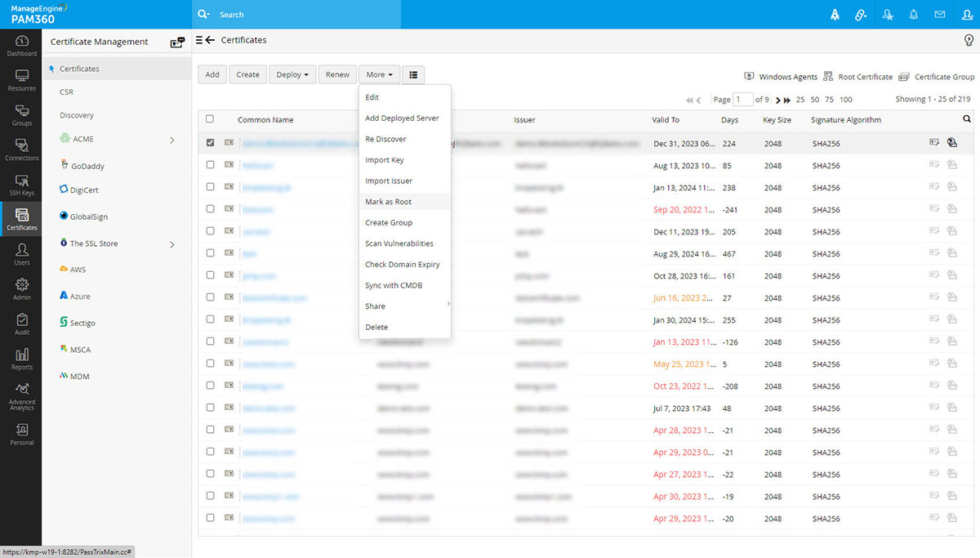Open SSH Keys in left sidebar
This screenshot has height=558, width=980.
22,185
